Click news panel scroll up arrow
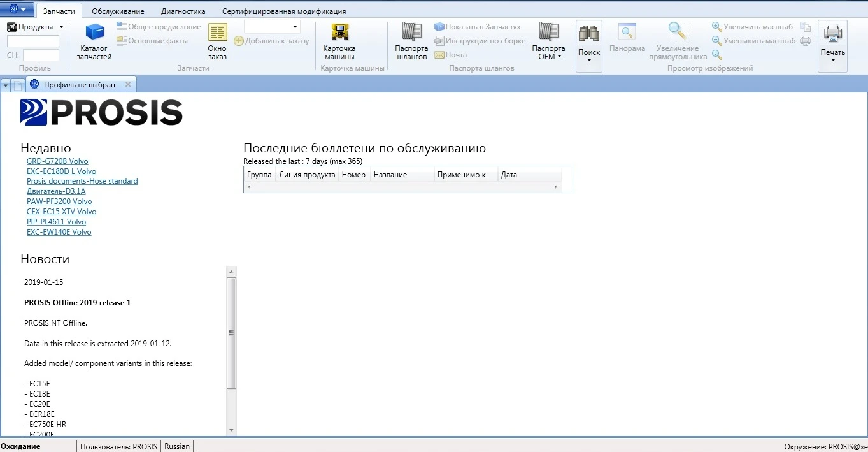The width and height of the screenshot is (868, 452). coord(231,272)
